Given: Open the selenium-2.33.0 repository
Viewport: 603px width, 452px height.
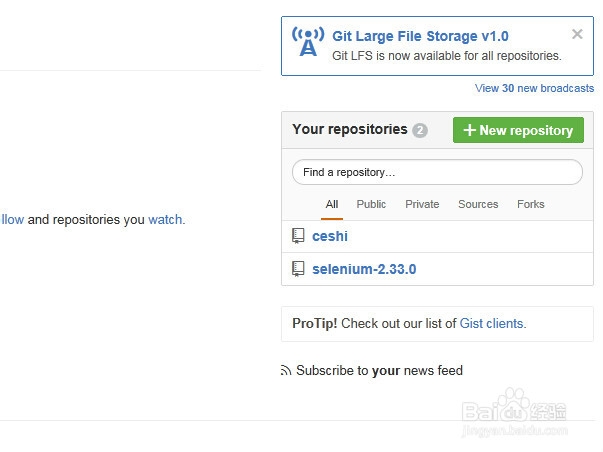Looking at the screenshot, I should coord(364,269).
